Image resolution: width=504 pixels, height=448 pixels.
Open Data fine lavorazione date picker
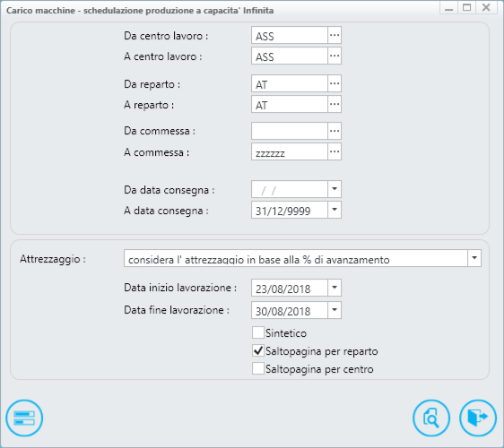point(335,310)
